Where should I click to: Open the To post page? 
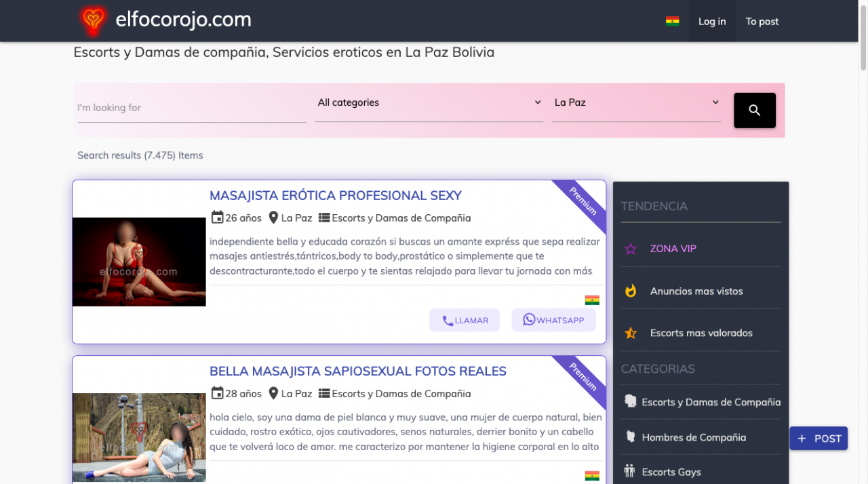point(762,21)
